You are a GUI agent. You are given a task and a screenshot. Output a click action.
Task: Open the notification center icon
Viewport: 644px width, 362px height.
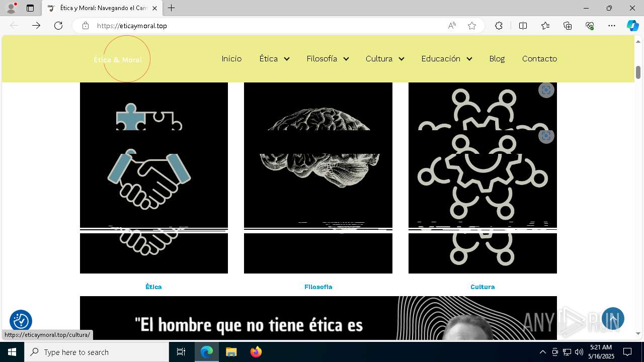[627, 352]
